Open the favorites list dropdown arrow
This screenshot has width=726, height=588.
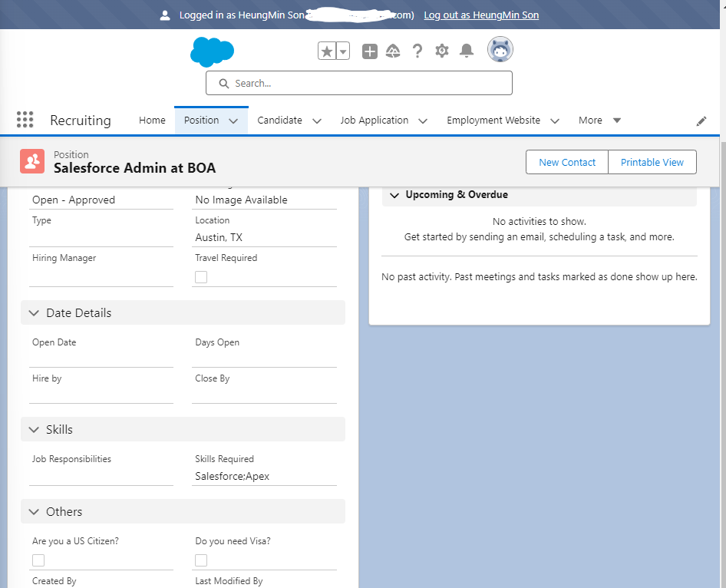coord(343,51)
